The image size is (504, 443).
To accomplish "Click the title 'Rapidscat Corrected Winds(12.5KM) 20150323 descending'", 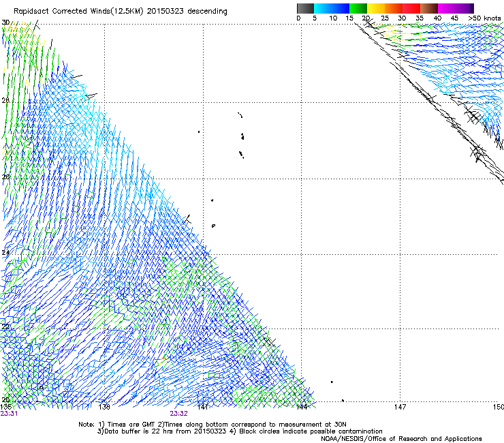I will (x=121, y=12).
